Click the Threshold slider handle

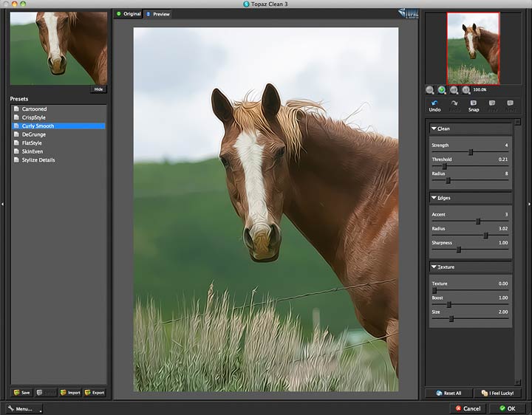(x=445, y=166)
